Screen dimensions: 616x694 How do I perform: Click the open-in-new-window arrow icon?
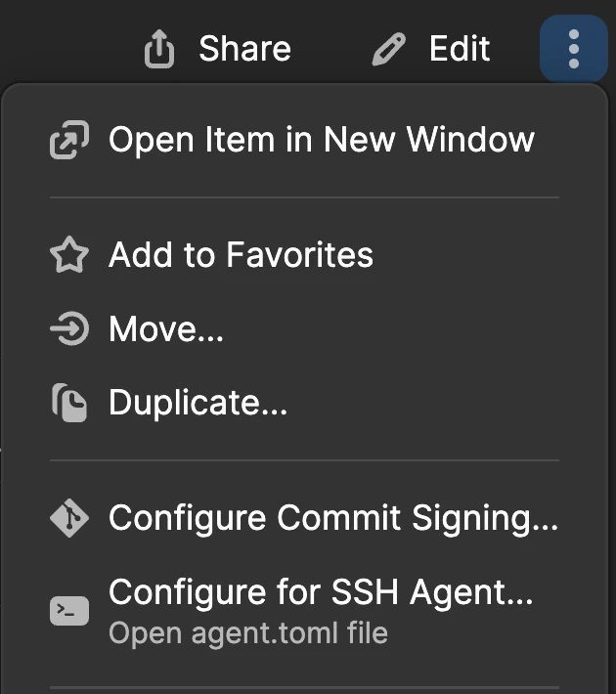69,140
